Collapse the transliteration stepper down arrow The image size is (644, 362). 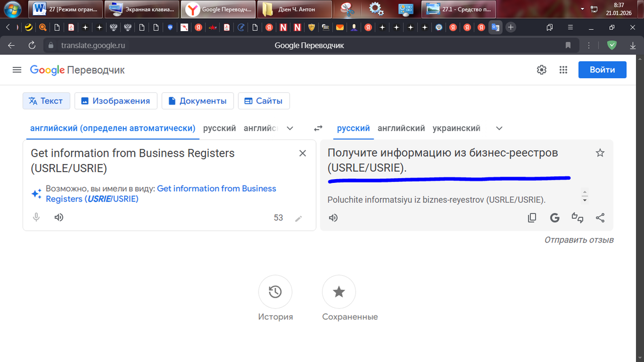pyautogui.click(x=585, y=200)
